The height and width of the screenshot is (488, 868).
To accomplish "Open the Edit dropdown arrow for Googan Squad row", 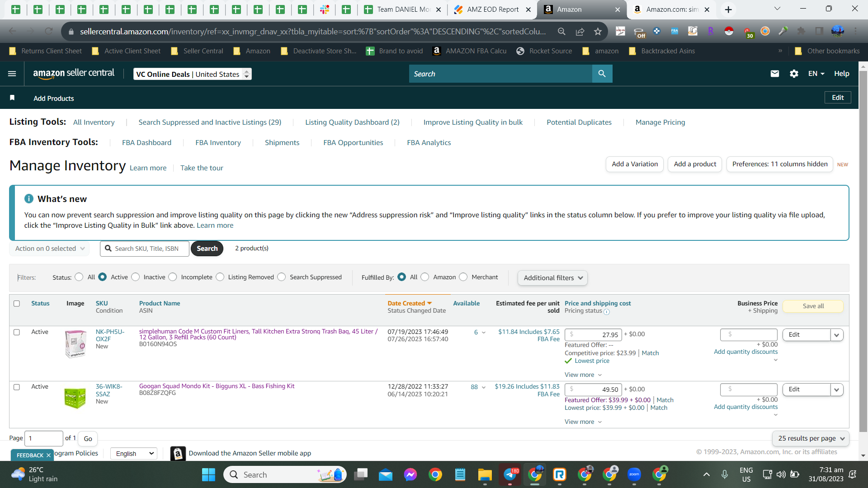I will pos(837,389).
